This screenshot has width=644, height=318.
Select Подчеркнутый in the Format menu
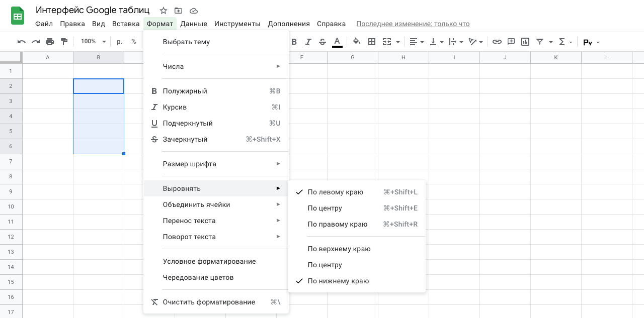point(216,123)
